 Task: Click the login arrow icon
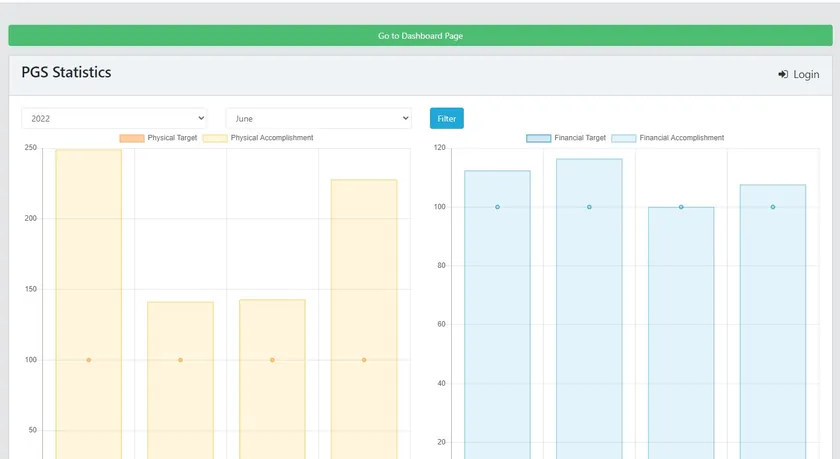point(783,74)
